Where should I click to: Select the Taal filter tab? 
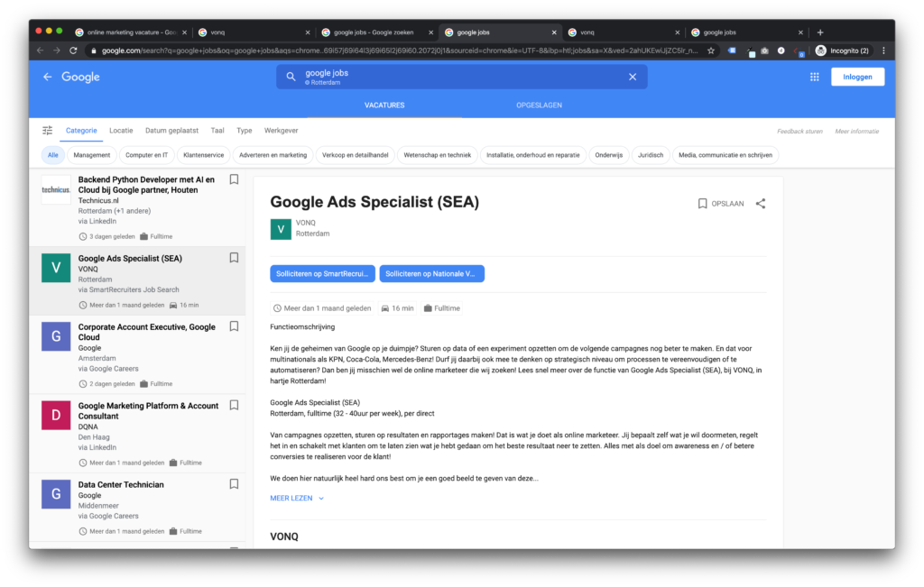point(217,131)
